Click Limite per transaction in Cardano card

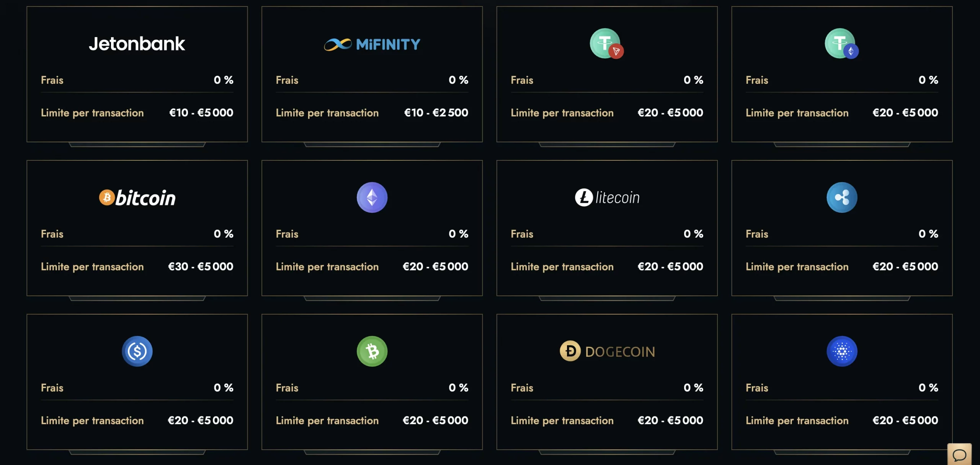tap(797, 421)
